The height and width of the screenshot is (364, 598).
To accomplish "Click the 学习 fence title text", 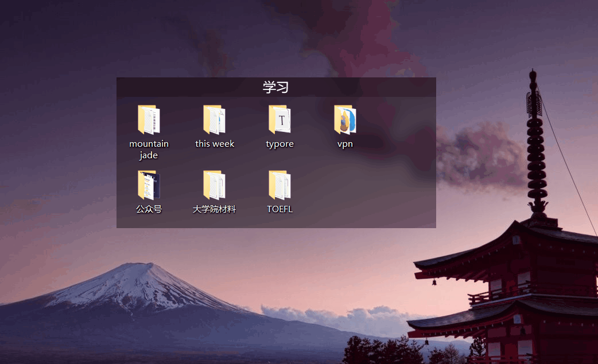I will pyautogui.click(x=275, y=87).
